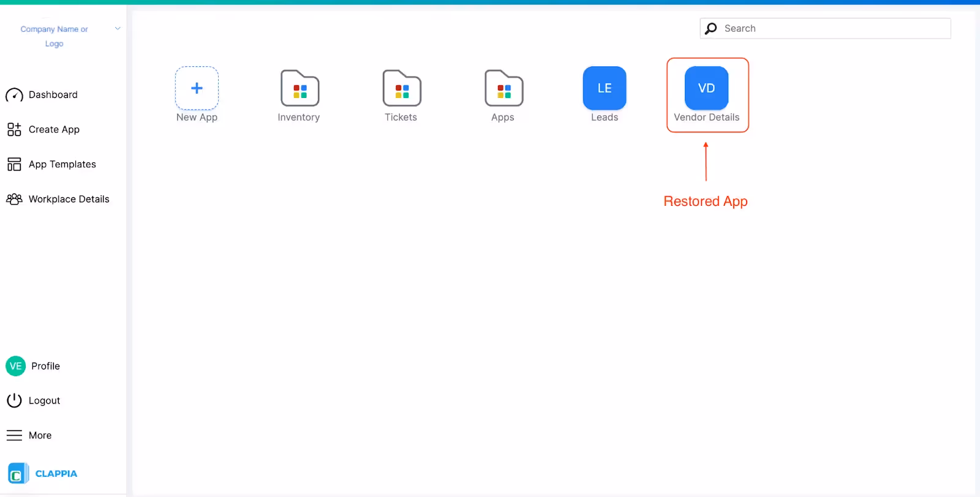Click the Tickets folder label
980x497 pixels.
tap(401, 118)
